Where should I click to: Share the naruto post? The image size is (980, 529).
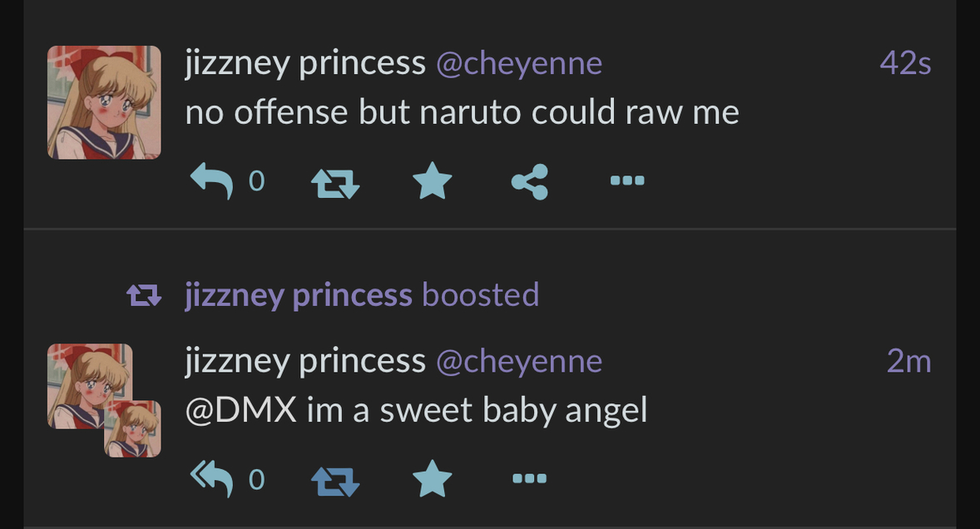530,182
